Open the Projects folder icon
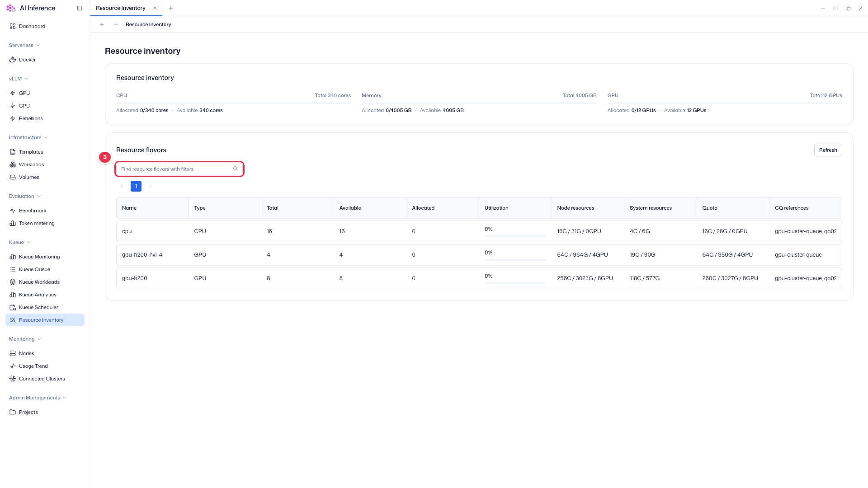 pos(13,412)
